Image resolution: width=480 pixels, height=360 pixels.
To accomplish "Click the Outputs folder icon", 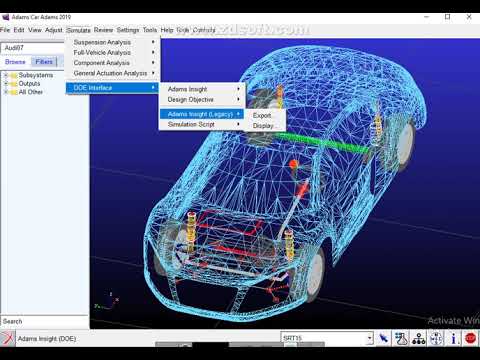I will [14, 84].
